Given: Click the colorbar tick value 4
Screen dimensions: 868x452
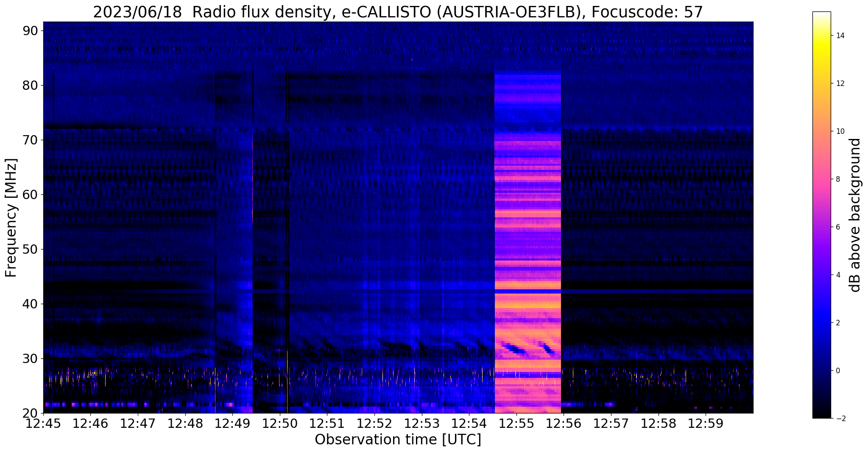Looking at the screenshot, I should [837, 275].
